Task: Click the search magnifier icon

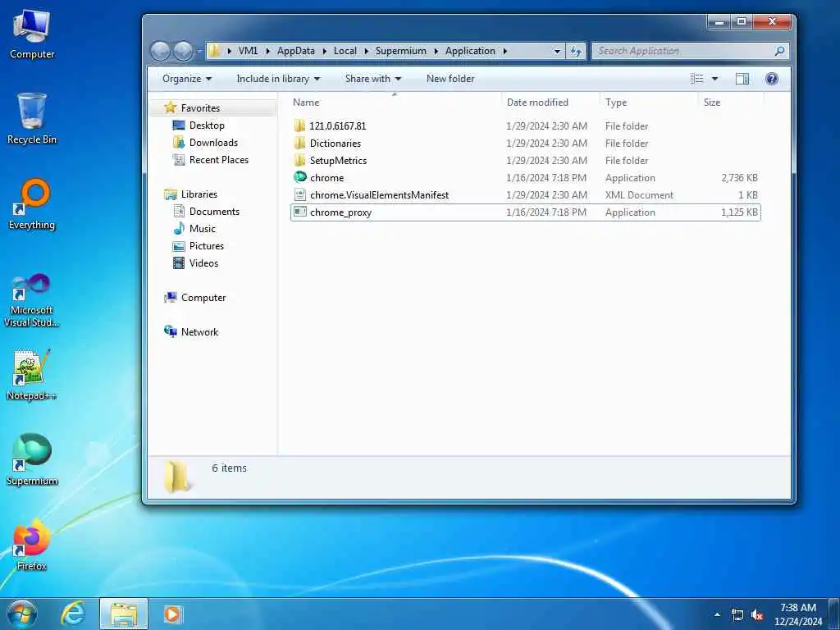Action: coord(779,51)
